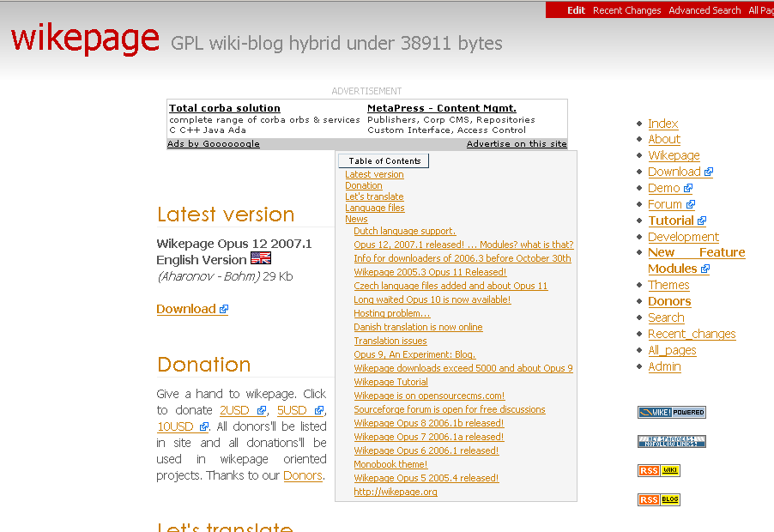Click the English Version flag icon
This screenshot has width=774, height=532.
tap(260, 258)
